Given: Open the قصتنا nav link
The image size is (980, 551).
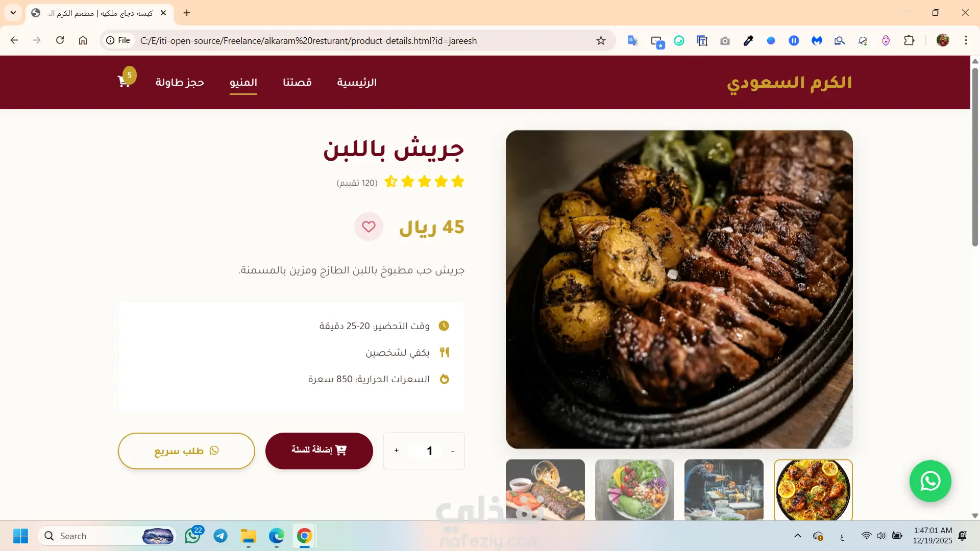Looking at the screenshot, I should tap(297, 82).
